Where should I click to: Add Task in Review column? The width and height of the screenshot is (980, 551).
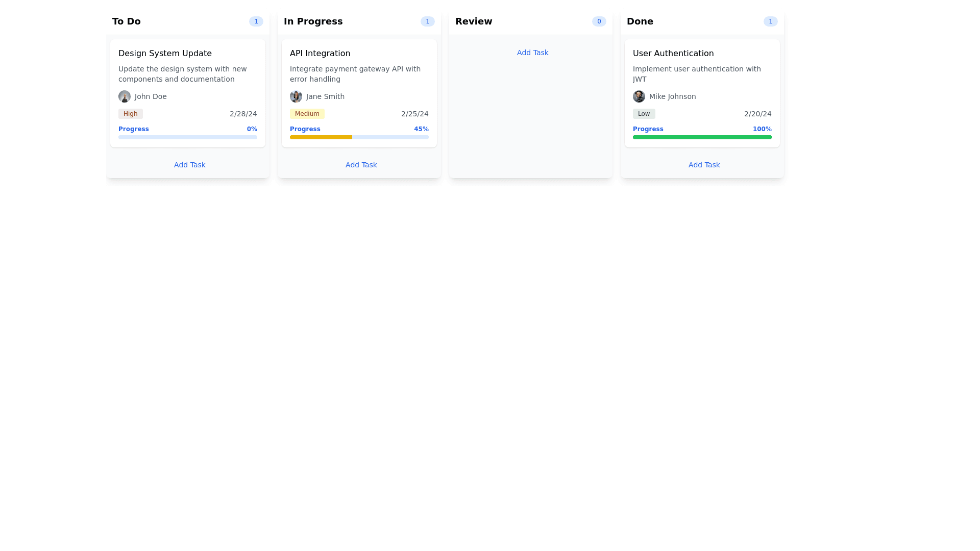click(x=532, y=53)
